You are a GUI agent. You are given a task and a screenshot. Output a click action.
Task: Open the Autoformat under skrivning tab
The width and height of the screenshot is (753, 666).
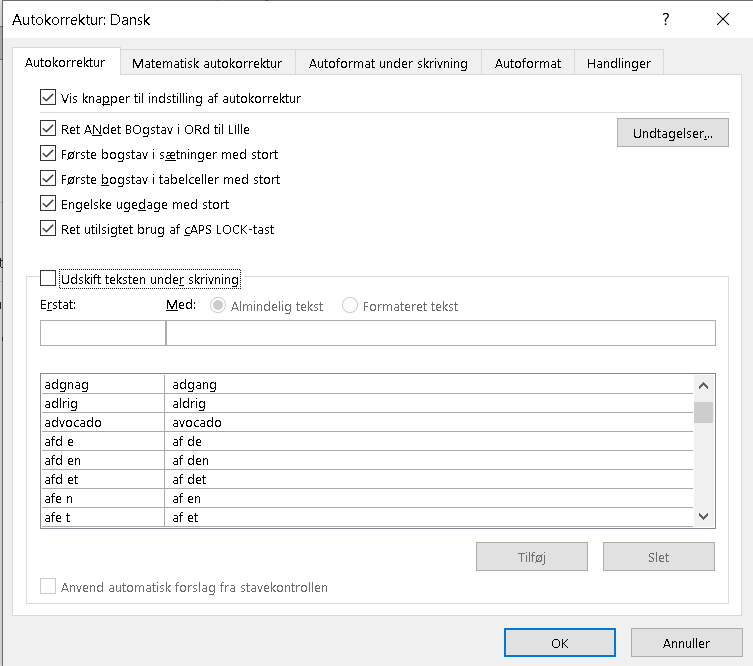point(388,63)
